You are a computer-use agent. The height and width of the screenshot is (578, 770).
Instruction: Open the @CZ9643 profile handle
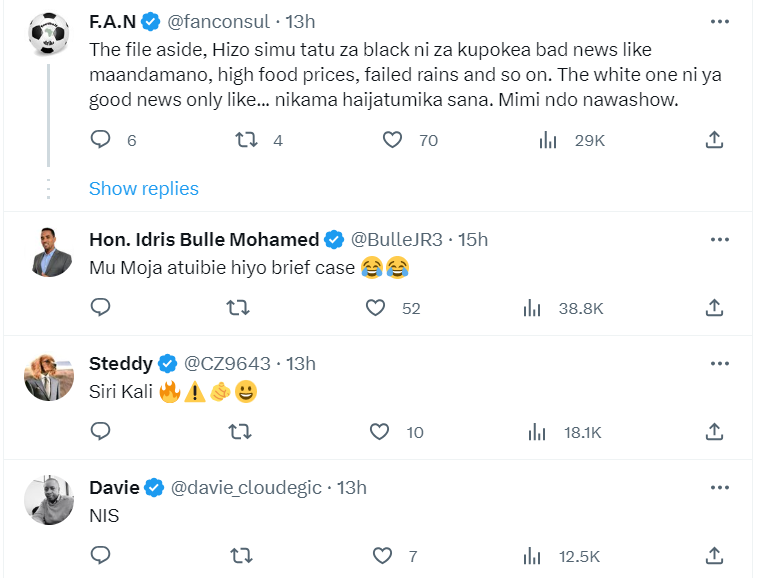tap(226, 363)
